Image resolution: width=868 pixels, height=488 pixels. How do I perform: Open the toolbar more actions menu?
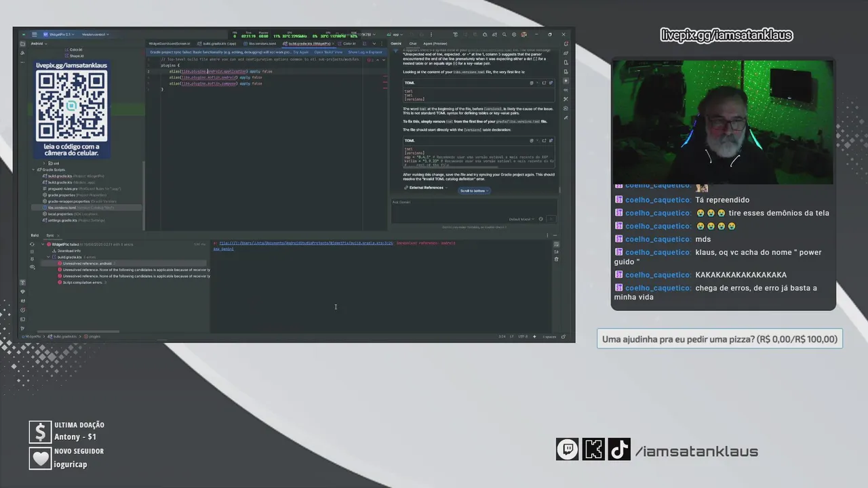pyautogui.click(x=431, y=35)
